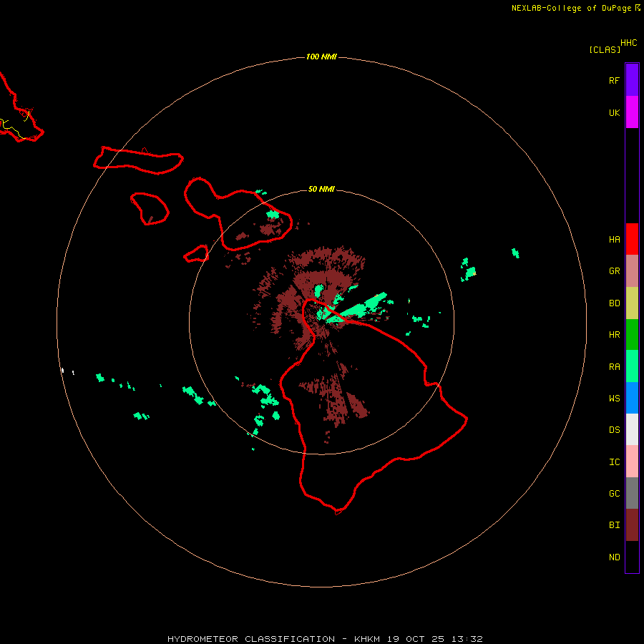Viewport: 644px width, 644px height.
Task: Click the "BI" legend label
Action: [x=614, y=525]
